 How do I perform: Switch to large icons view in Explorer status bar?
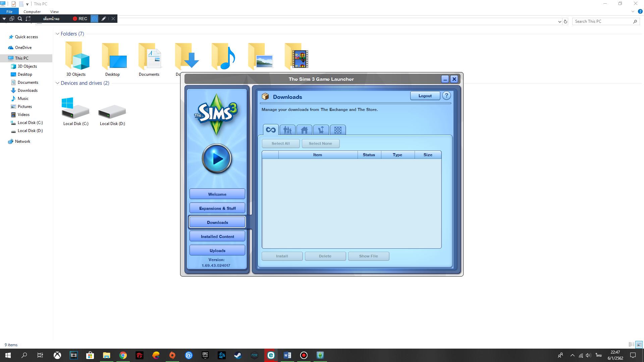639,345
